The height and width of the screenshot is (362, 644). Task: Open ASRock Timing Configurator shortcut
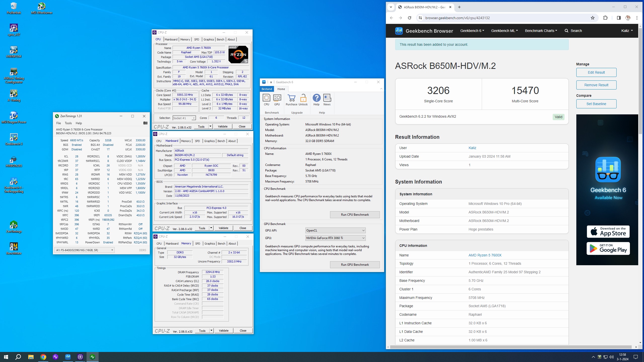[14, 75]
